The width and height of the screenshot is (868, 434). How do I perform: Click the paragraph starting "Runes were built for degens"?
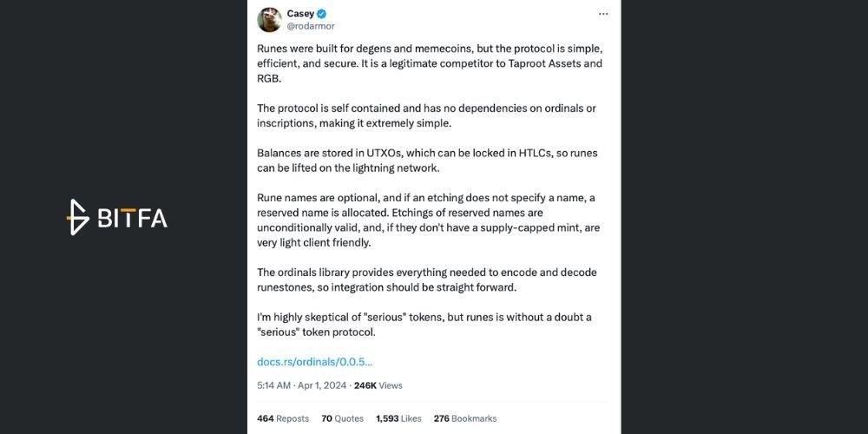[x=430, y=63]
